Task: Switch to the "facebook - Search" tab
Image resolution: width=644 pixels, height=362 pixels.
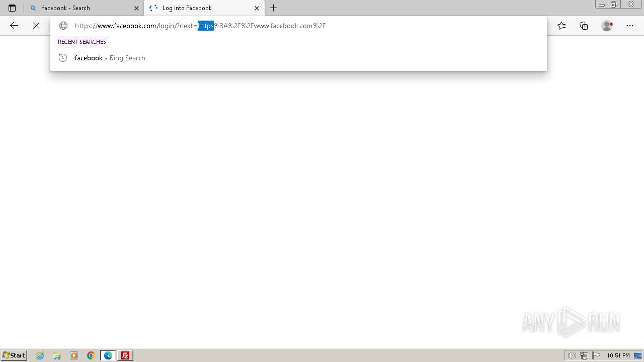Action: pyautogui.click(x=84, y=8)
